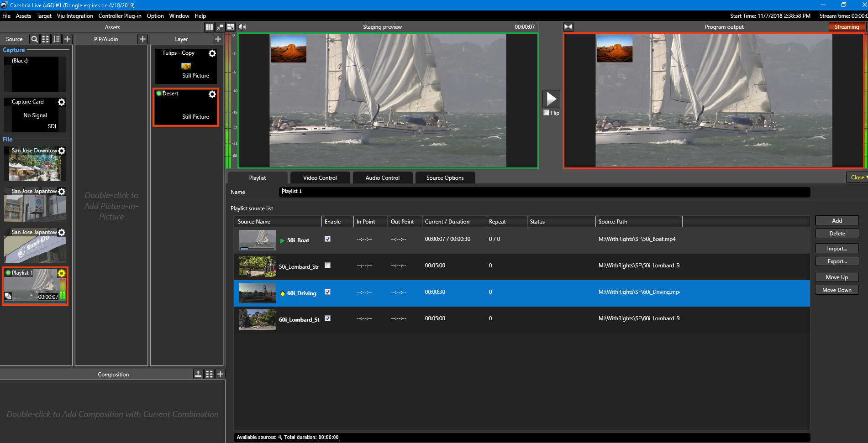
Task: Open settings gear for Desert layer
Action: coord(212,94)
